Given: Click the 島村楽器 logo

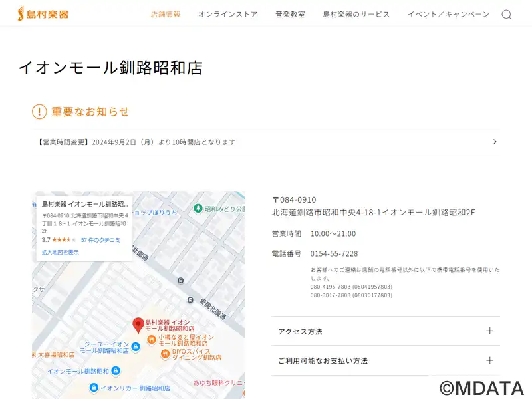Looking at the screenshot, I should [x=43, y=13].
